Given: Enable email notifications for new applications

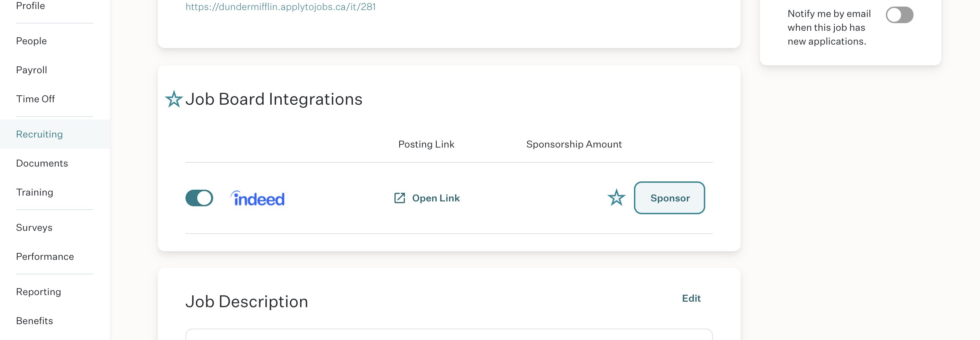Looking at the screenshot, I should point(899,15).
